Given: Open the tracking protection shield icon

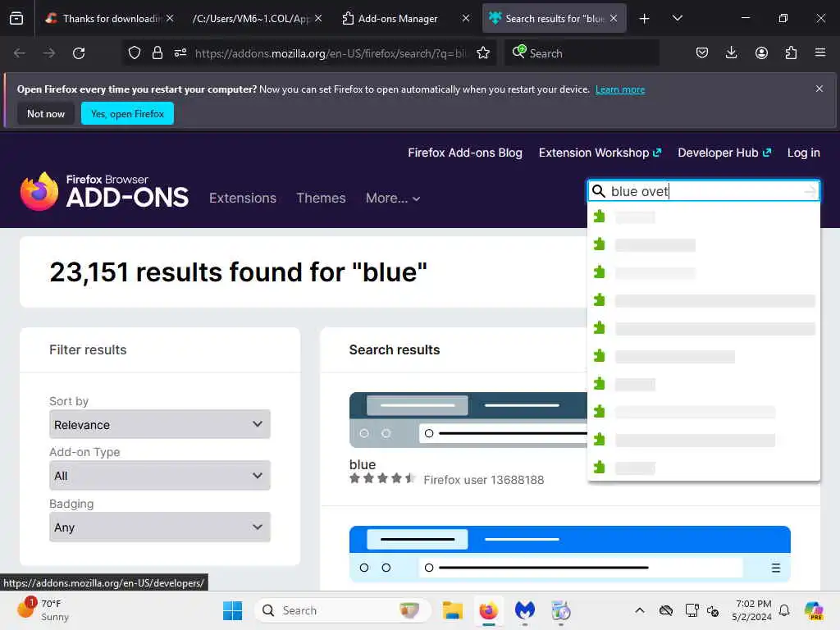Looking at the screenshot, I should (135, 53).
